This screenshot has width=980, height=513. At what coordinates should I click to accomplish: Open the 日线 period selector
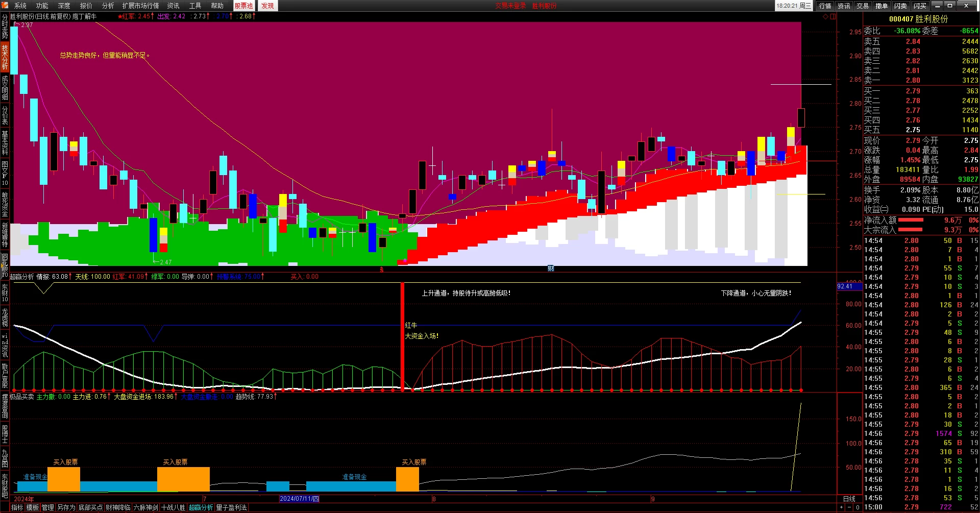(x=849, y=499)
